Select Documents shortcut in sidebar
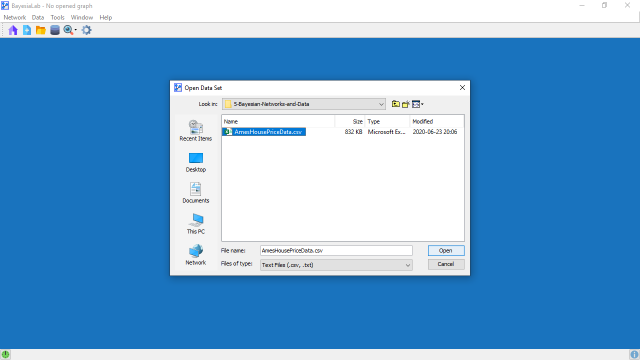 [x=196, y=193]
